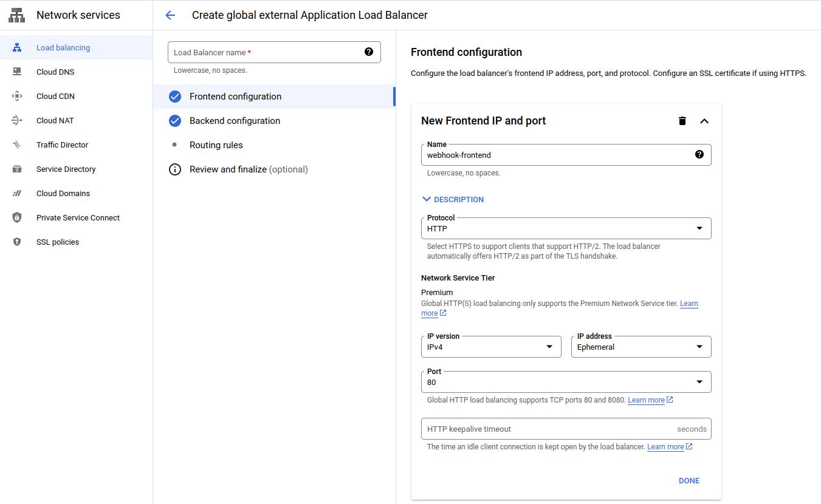Click the Service Directory sidebar icon
The width and height of the screenshot is (821, 504).
coord(17,169)
